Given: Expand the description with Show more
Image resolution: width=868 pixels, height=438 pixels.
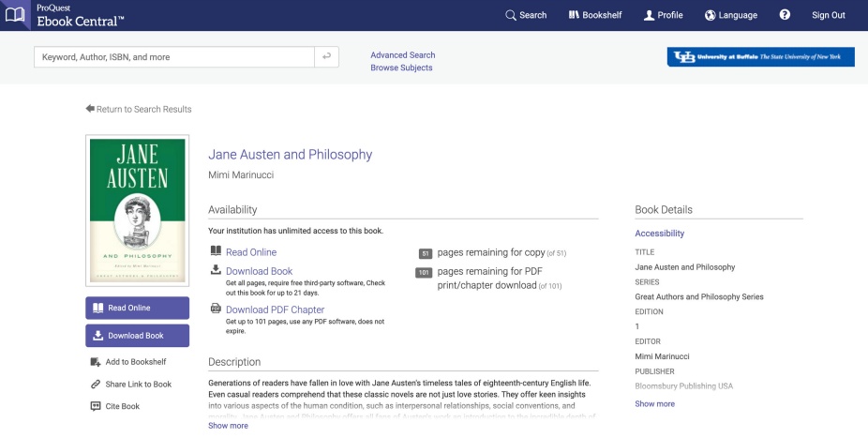Looking at the screenshot, I should point(228,426).
